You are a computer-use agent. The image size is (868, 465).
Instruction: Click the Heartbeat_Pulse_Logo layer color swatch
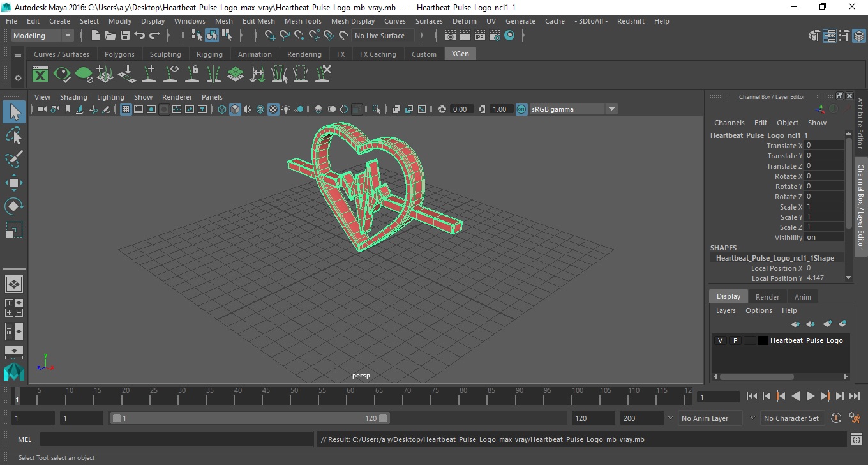point(763,340)
